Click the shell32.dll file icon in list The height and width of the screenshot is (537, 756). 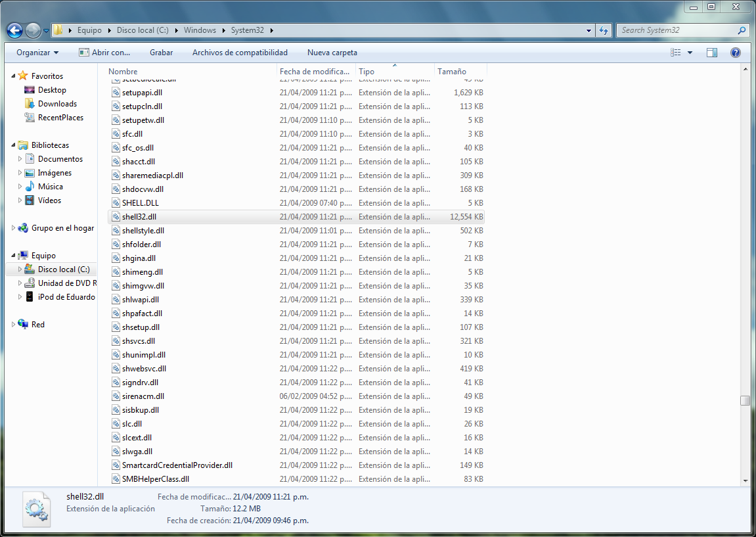click(116, 217)
